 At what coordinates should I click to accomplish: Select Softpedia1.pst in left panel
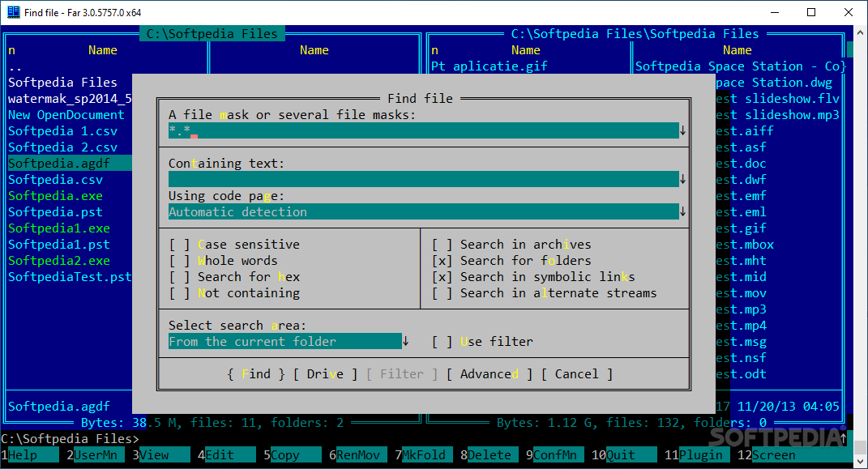[x=58, y=245]
